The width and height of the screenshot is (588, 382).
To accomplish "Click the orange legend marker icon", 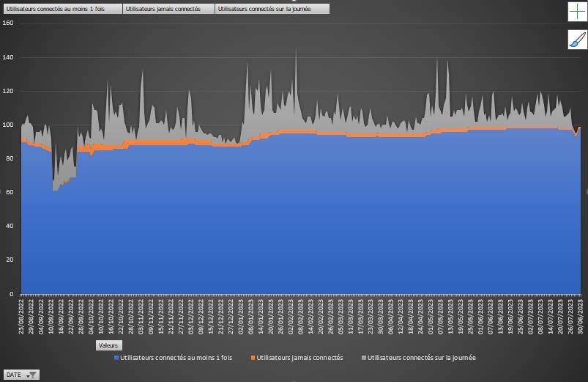I will click(x=253, y=358).
